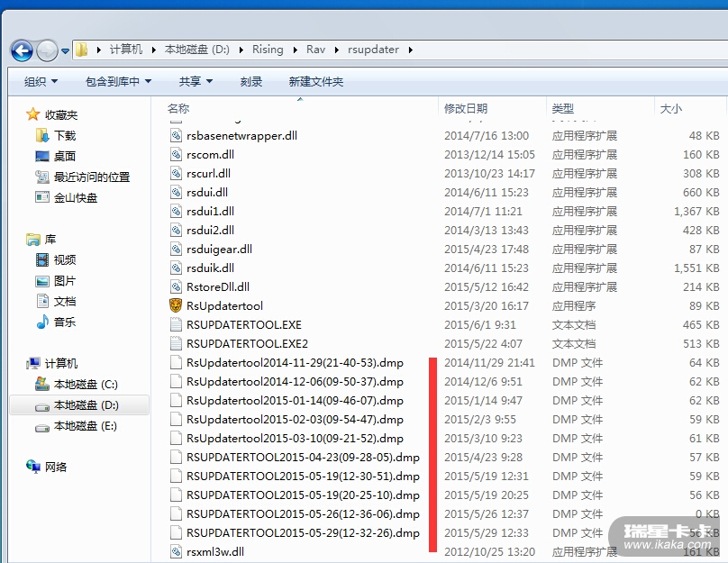Expand the Rising breadcrumb arrow

[x=296, y=50]
